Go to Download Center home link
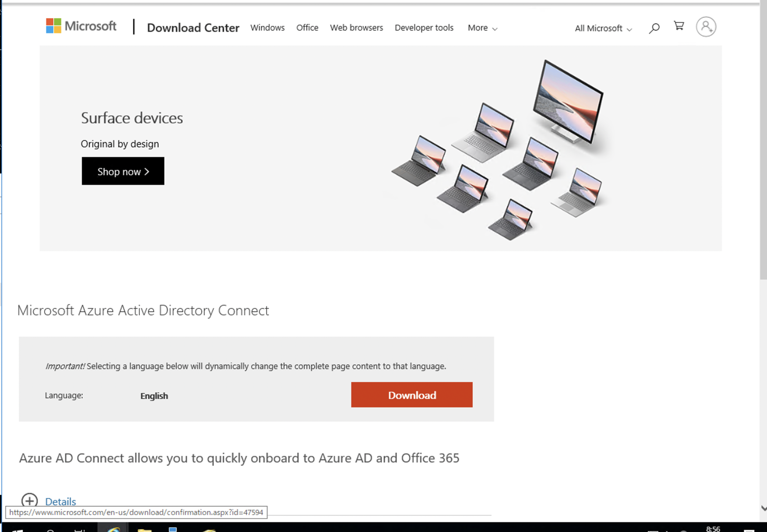Screen dimensions: 767x532 pos(193,28)
